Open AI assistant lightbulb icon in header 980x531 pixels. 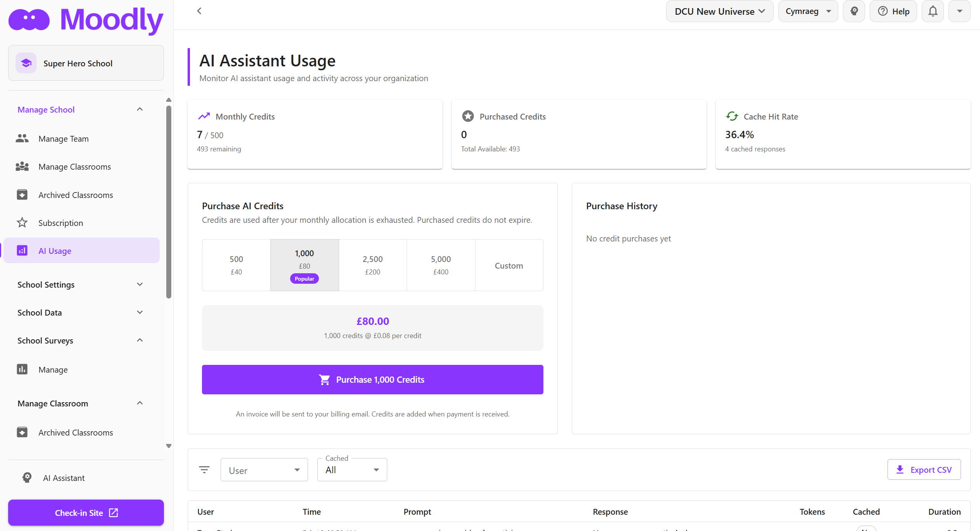point(854,11)
